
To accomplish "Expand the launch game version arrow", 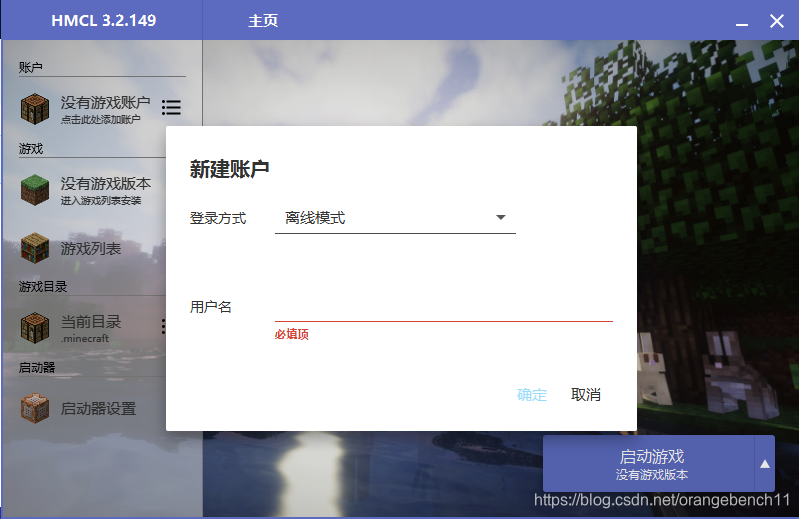I will click(x=765, y=464).
